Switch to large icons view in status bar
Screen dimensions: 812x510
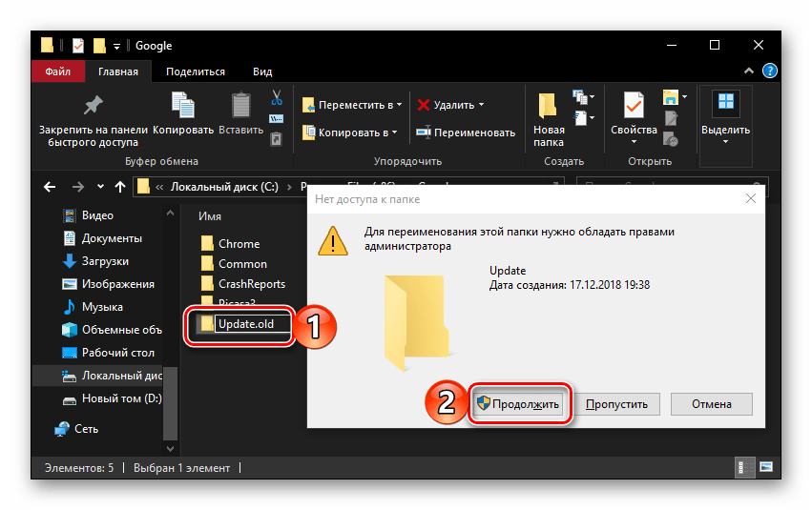click(x=766, y=468)
